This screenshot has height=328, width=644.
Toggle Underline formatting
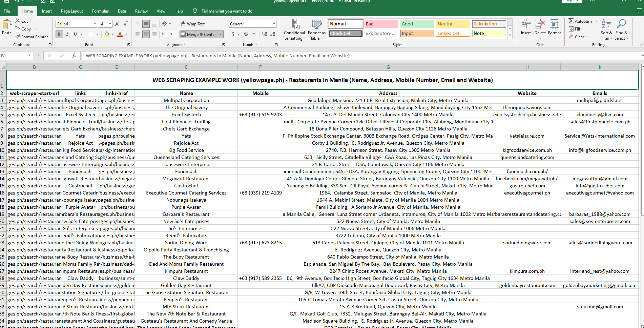75,34
